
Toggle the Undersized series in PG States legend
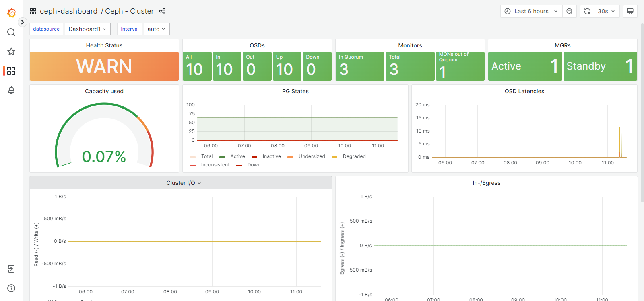pyautogui.click(x=312, y=156)
